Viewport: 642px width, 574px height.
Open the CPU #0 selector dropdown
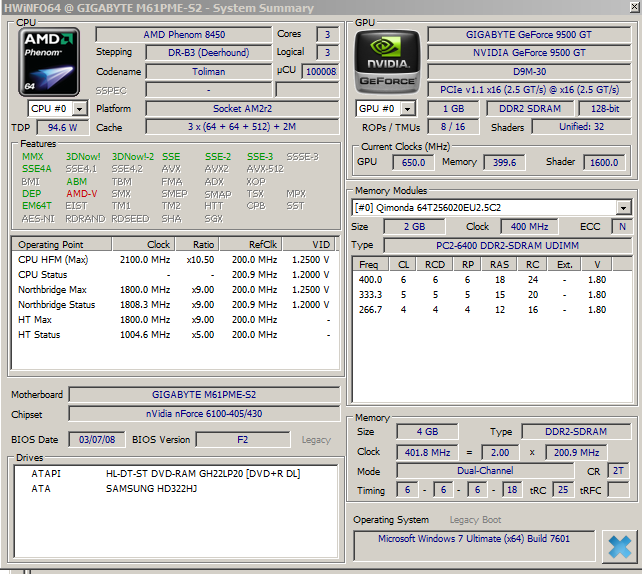[79, 109]
